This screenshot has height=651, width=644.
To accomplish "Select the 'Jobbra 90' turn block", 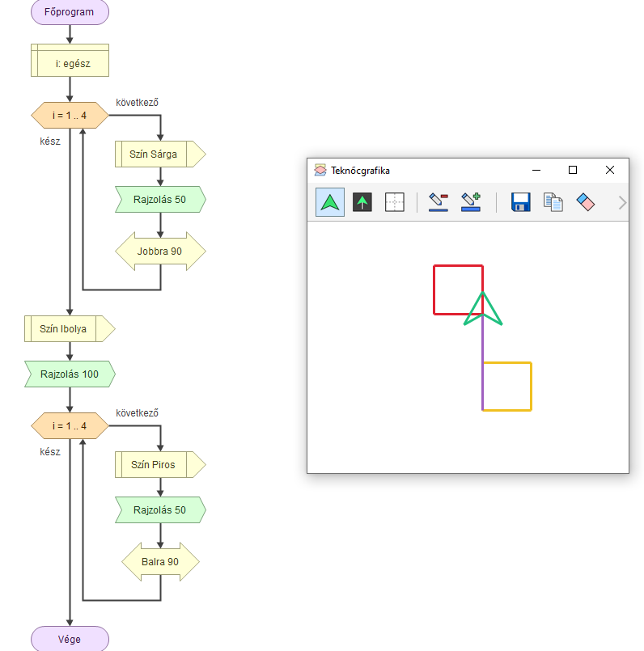I will (x=159, y=252).
